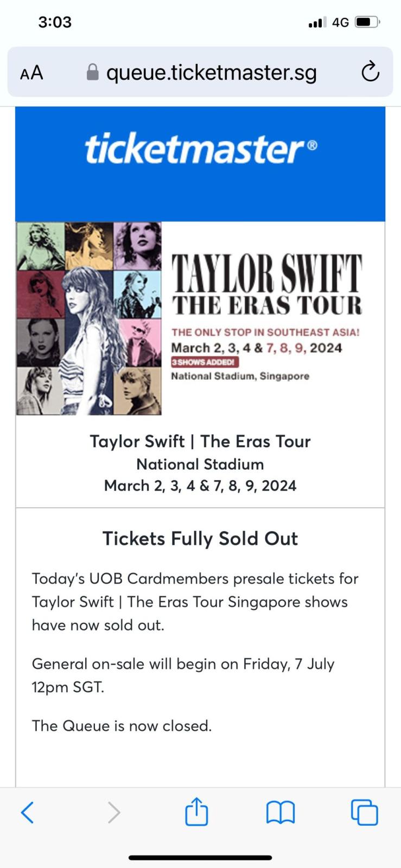
Task: Open the Bookmarks book icon
Action: (281, 812)
